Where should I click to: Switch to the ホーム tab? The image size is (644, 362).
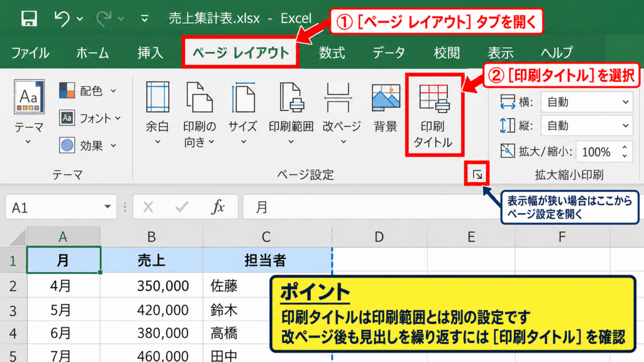point(93,52)
